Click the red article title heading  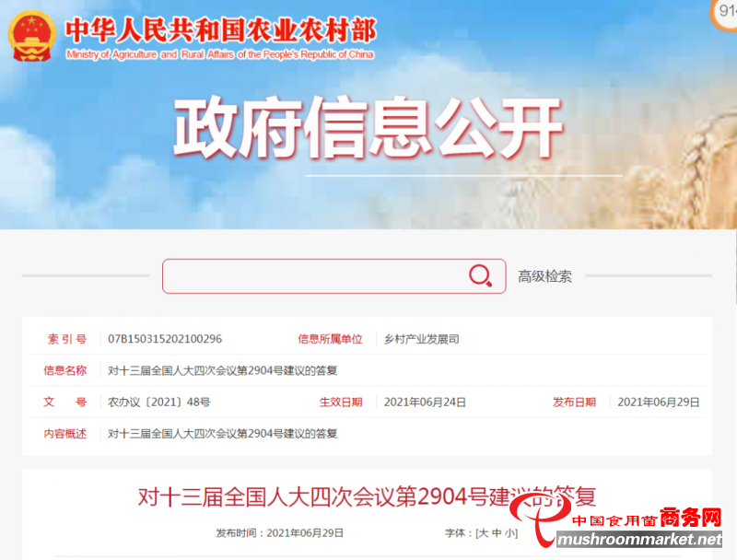pos(367,497)
